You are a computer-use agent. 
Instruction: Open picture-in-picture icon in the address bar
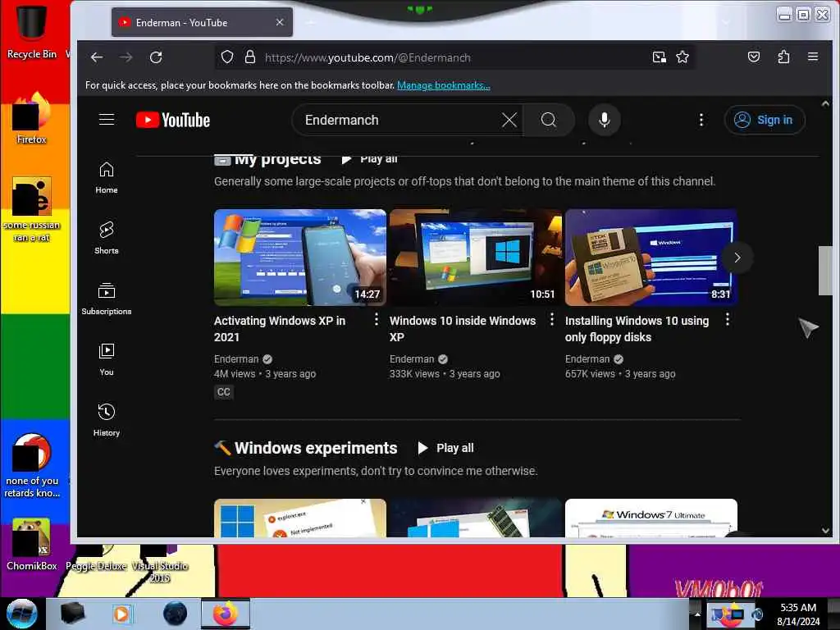click(x=659, y=57)
